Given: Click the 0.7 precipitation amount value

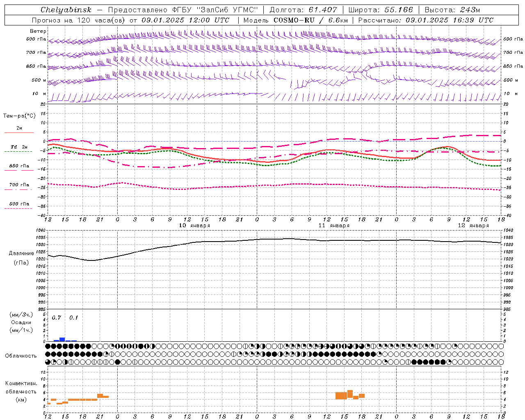Looking at the screenshot, I should tap(57, 318).
